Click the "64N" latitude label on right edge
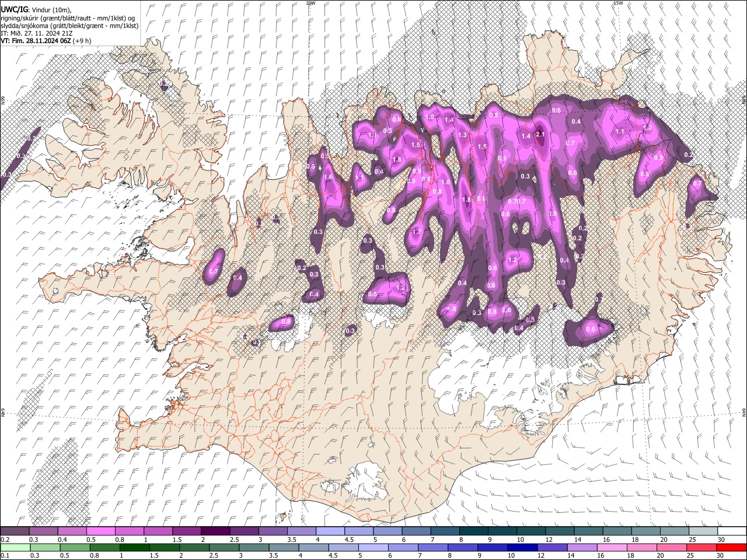This screenshot has width=747, height=560. (744, 412)
